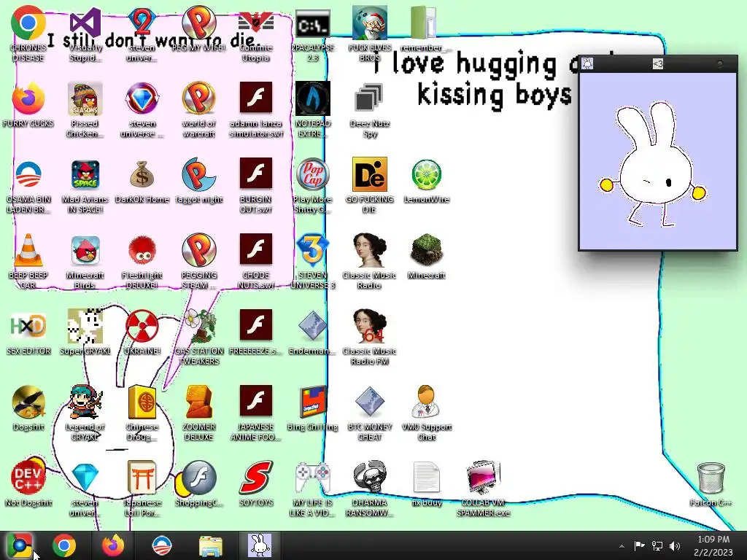Image resolution: width=747 pixels, height=560 pixels.
Task: Launch the 2PACALYPSE 2.3 command prompt icon
Action: [312, 24]
